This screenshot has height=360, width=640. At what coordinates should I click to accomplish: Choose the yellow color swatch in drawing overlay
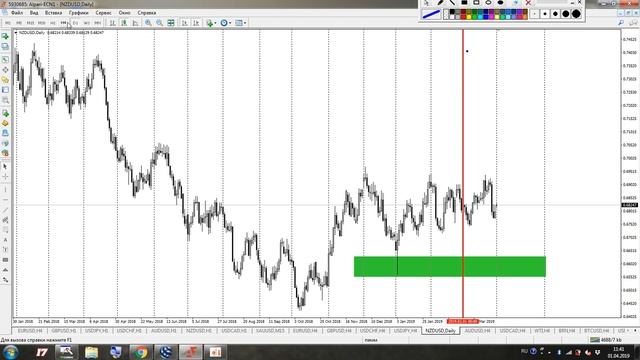469,17
